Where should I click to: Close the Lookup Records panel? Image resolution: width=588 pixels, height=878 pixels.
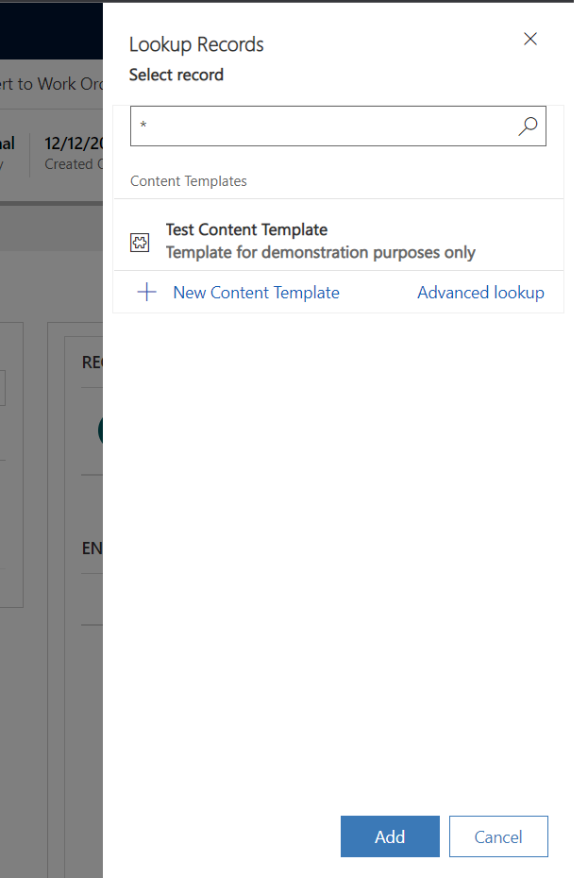coord(530,39)
